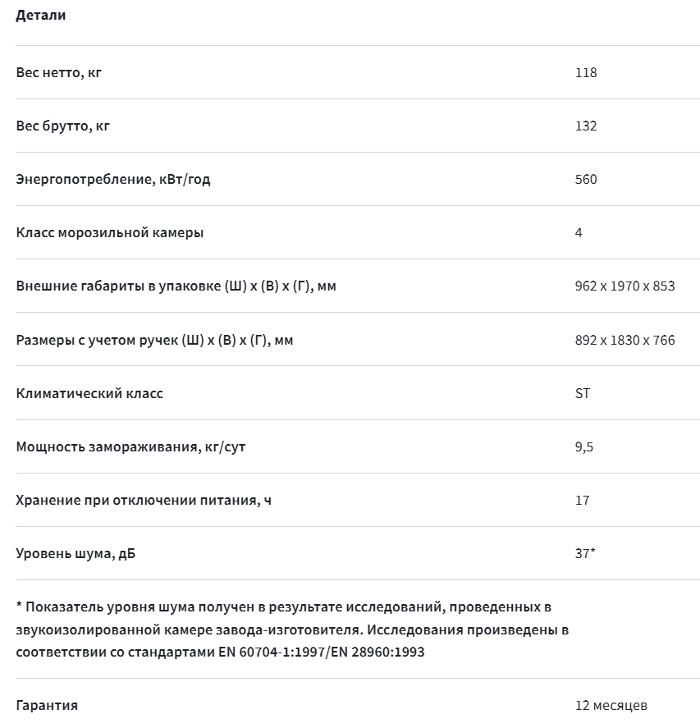Click the noise level footnote paragraph
This screenshot has height=728, width=700.
click(x=292, y=630)
